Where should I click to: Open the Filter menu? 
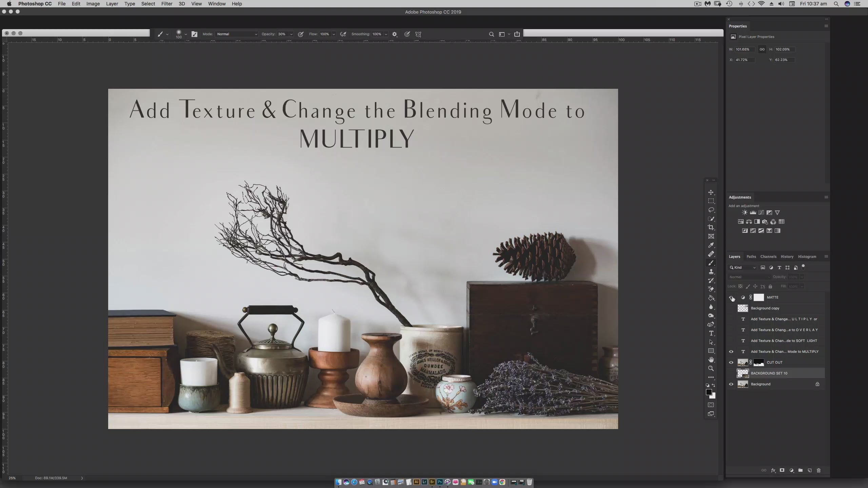[166, 4]
